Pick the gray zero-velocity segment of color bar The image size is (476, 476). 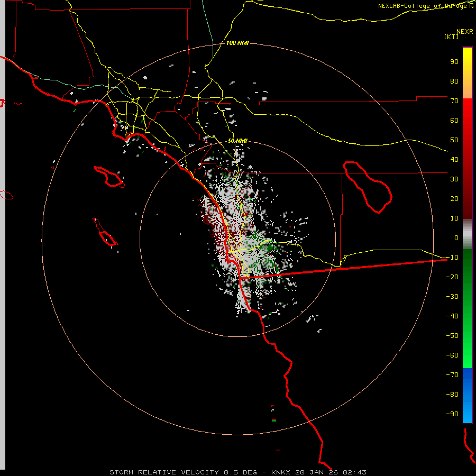click(x=467, y=234)
